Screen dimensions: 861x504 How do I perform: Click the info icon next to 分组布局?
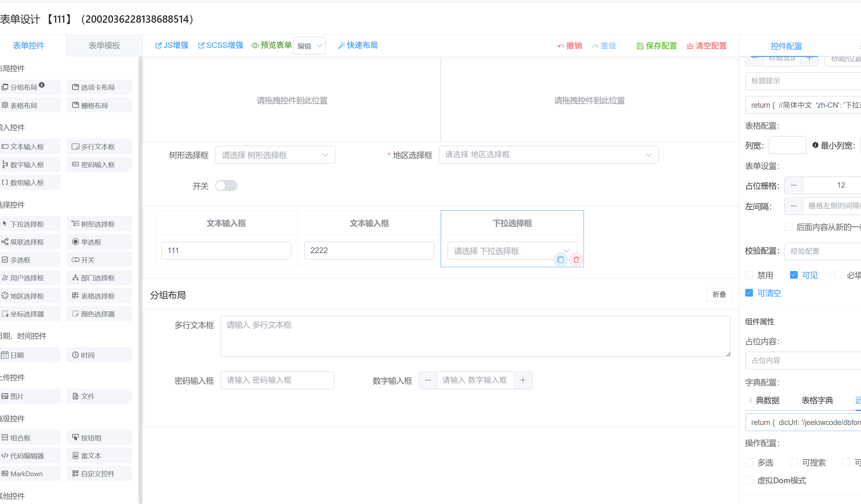click(x=42, y=85)
